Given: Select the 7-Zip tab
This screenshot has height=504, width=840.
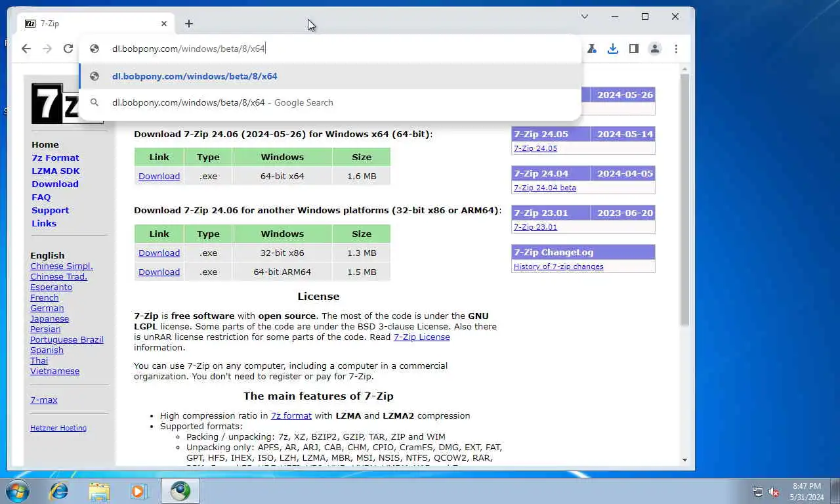Looking at the screenshot, I should tap(96, 24).
